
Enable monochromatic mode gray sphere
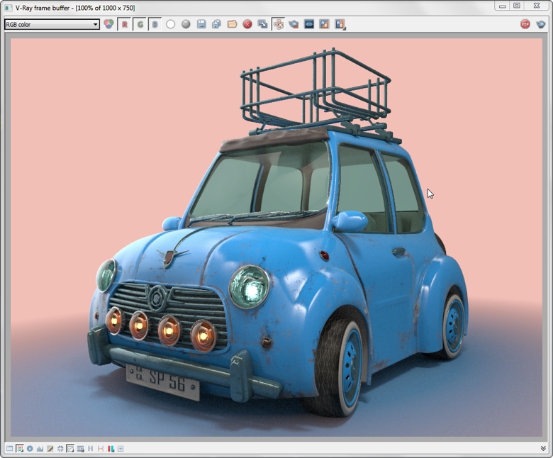[186, 24]
